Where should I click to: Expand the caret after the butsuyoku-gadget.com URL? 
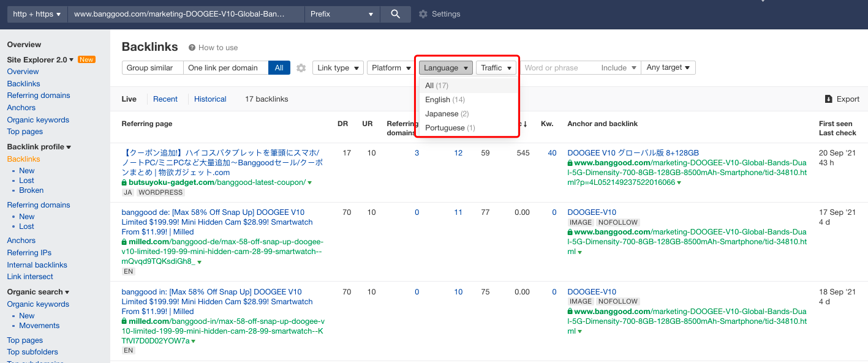point(310,183)
